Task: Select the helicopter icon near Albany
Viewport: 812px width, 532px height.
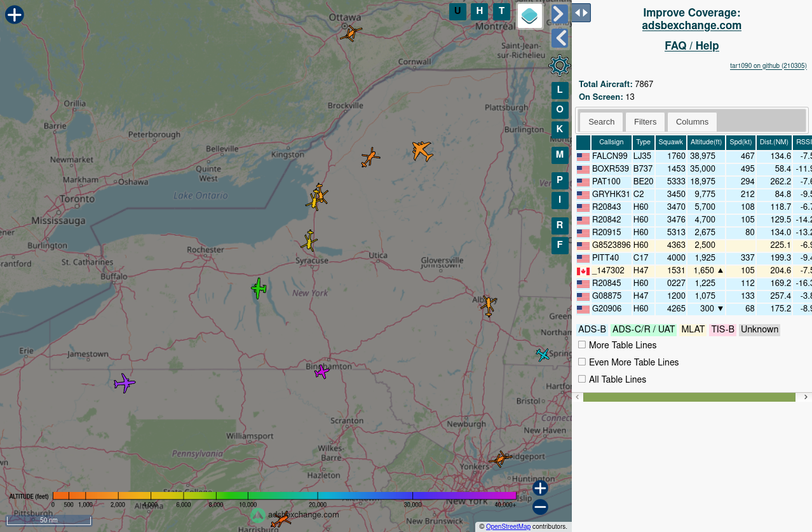Action: tap(488, 305)
